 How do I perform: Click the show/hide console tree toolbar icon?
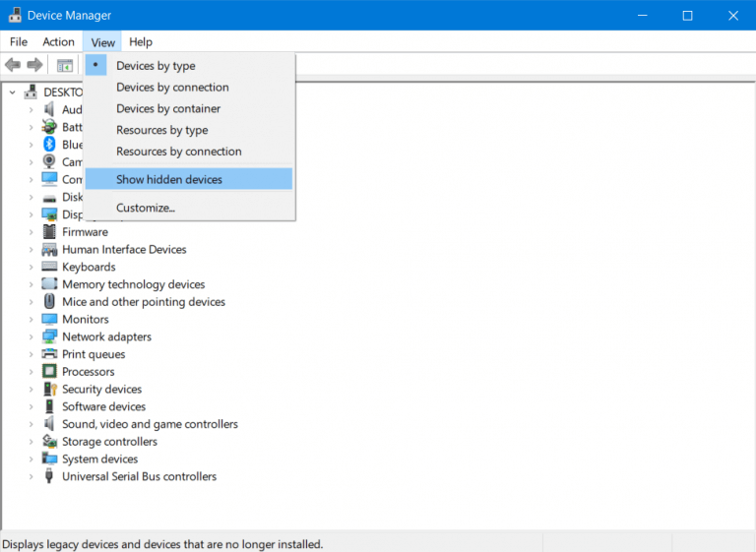click(x=65, y=65)
